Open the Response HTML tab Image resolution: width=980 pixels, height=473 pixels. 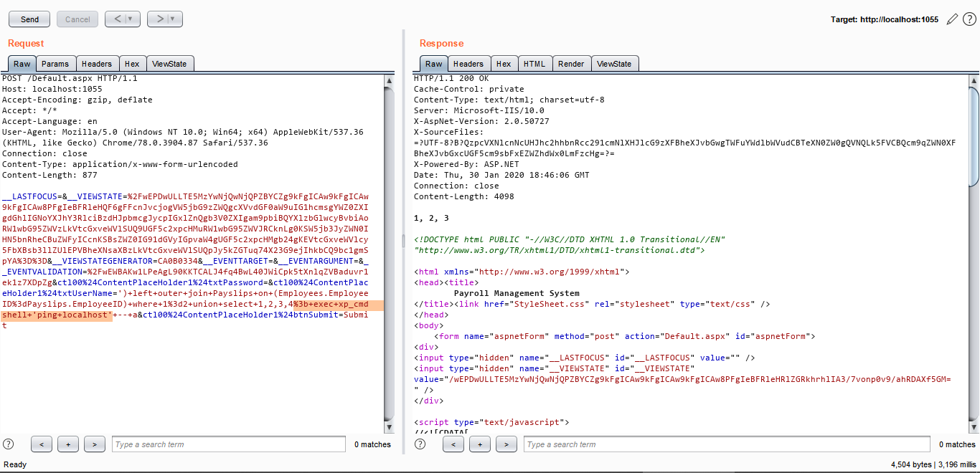click(x=534, y=64)
